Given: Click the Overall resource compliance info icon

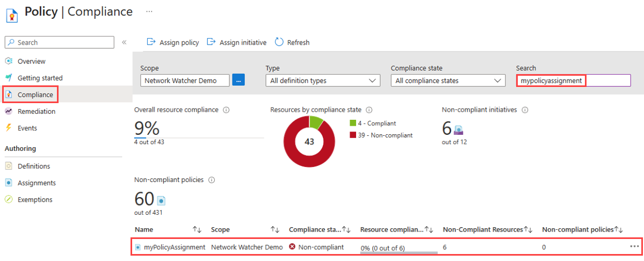Looking at the screenshot, I should coord(226,110).
